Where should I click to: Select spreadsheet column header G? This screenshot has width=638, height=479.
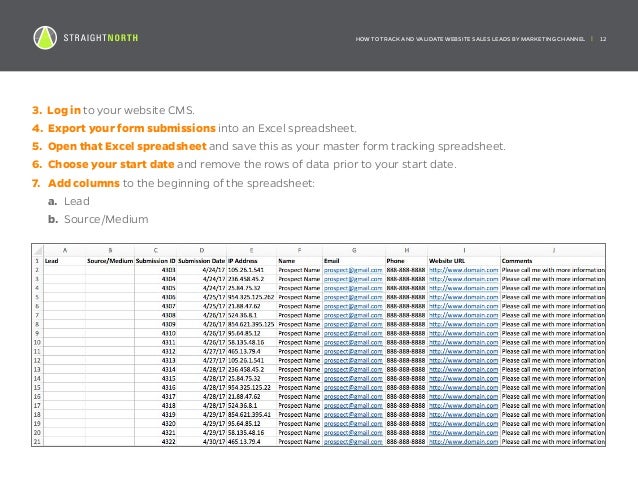pos(354,250)
